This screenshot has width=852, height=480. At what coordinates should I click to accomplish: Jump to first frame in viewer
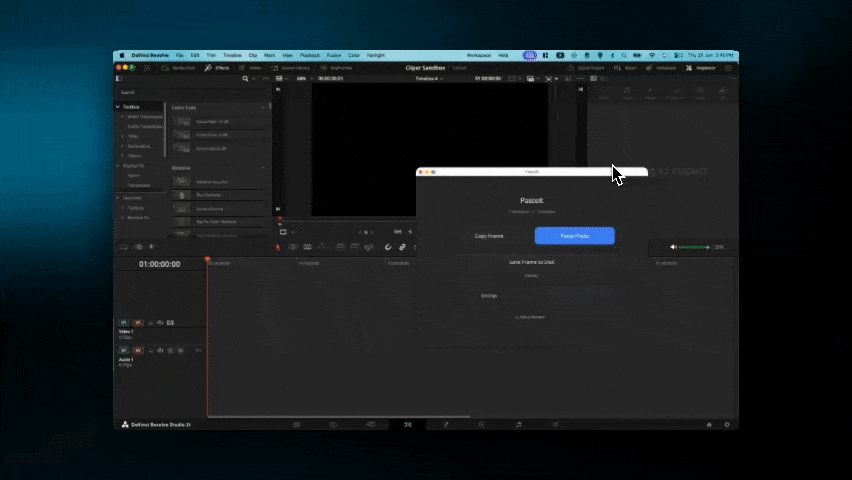click(x=398, y=232)
